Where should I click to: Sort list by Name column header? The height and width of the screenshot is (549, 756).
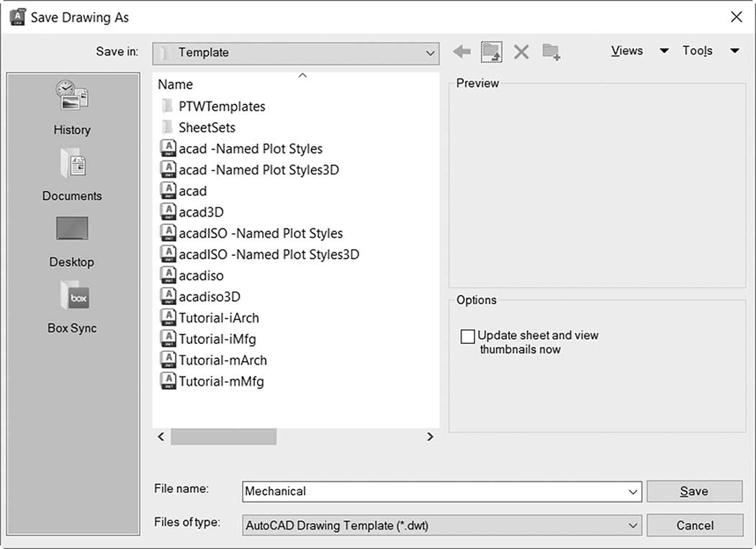(176, 84)
